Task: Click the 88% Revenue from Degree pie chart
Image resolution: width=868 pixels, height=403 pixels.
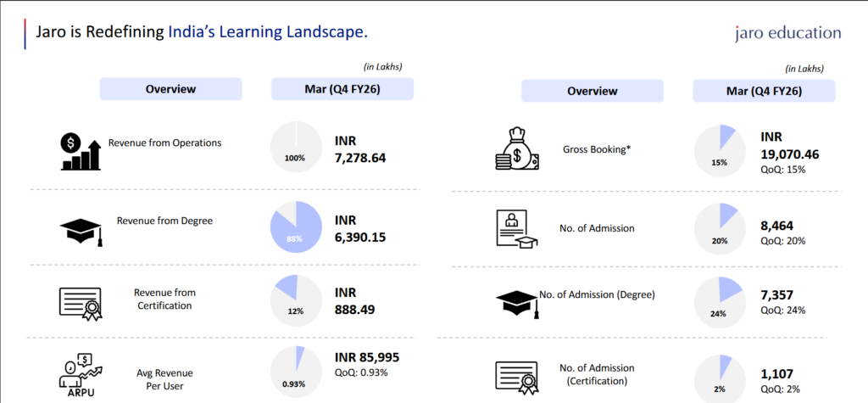Action: click(296, 227)
